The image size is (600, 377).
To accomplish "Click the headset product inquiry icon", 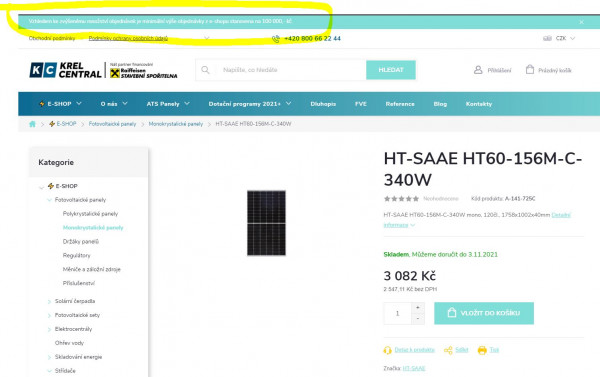I will pos(387,350).
